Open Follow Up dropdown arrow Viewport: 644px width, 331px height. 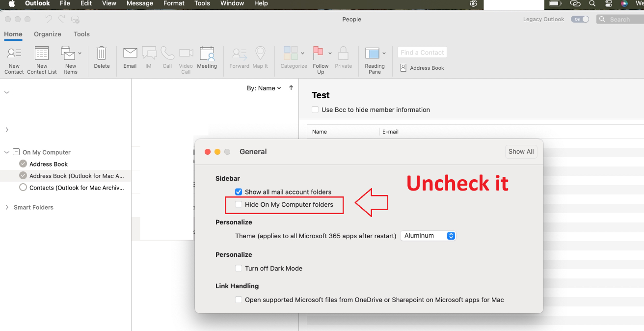[330, 53]
